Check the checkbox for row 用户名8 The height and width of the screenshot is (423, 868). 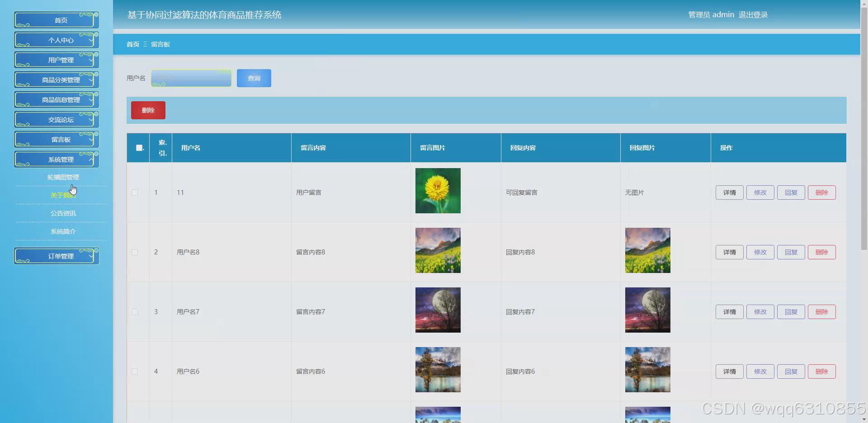[x=135, y=252]
